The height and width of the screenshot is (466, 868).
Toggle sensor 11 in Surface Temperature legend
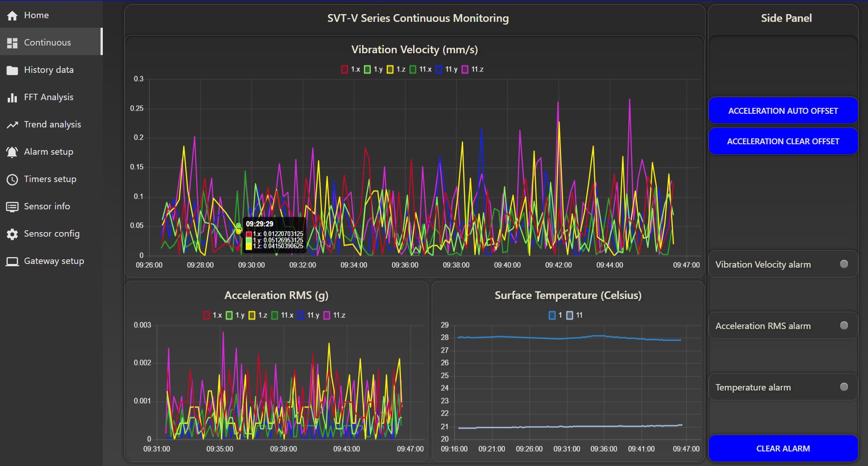click(575, 315)
